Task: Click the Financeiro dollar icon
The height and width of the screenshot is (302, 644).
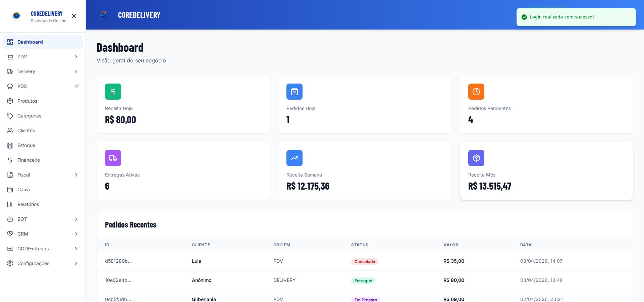Action: 10,160
